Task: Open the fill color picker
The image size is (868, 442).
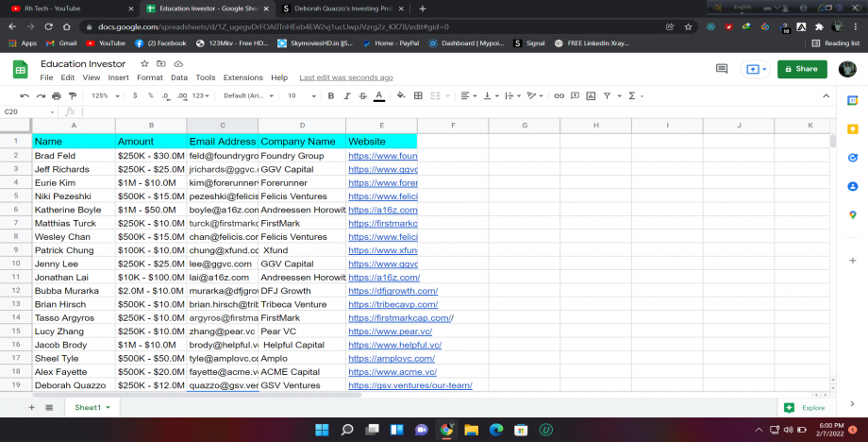Action: click(401, 95)
